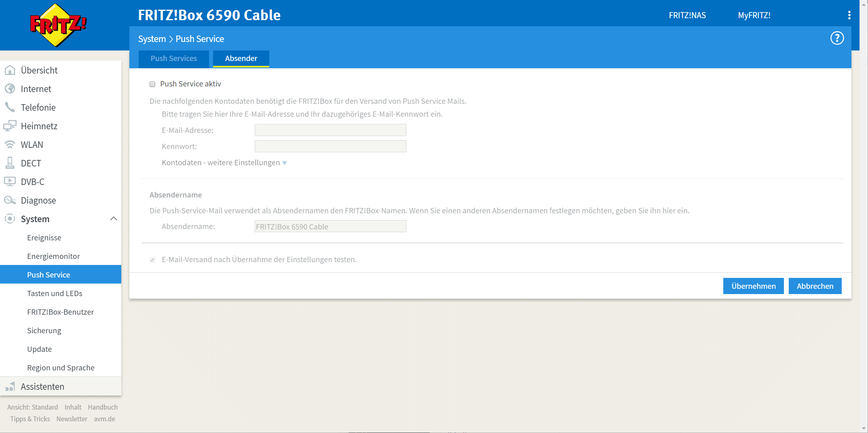Click the E-Mail-Adresse input field
868x433 pixels.
330,130
